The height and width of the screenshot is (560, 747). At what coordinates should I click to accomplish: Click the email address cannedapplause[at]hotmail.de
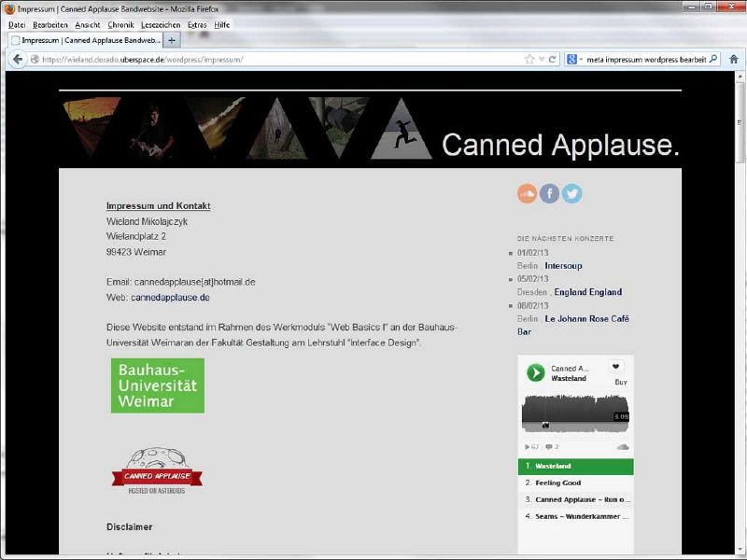pyautogui.click(x=195, y=282)
